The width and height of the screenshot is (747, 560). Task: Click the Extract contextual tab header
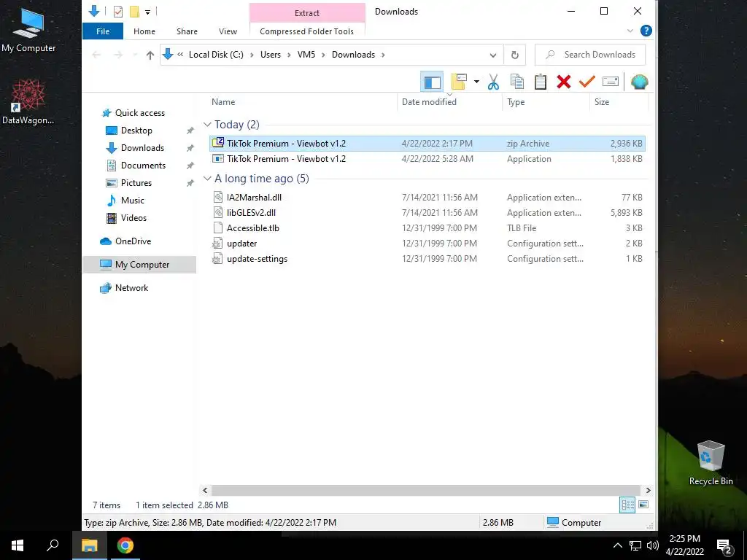(x=307, y=13)
